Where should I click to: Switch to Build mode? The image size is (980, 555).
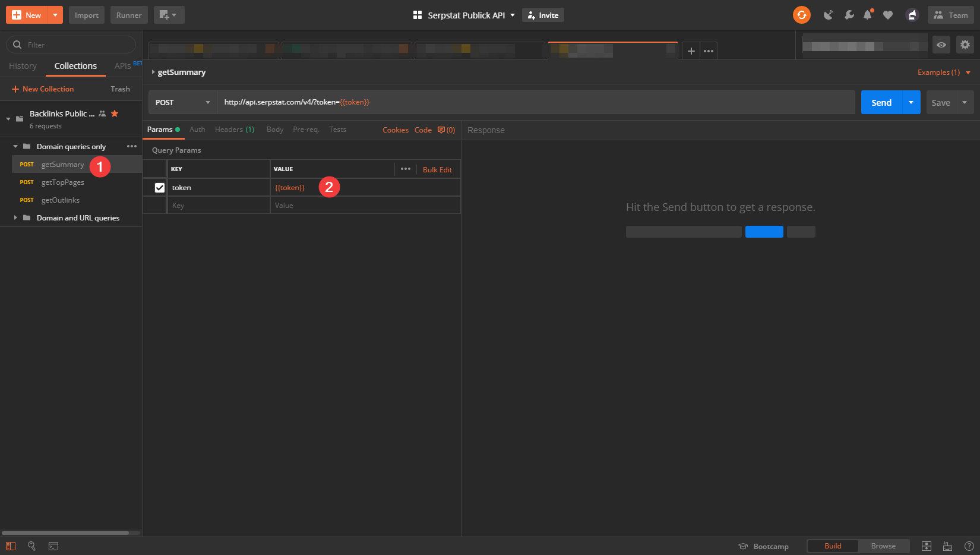(x=833, y=546)
